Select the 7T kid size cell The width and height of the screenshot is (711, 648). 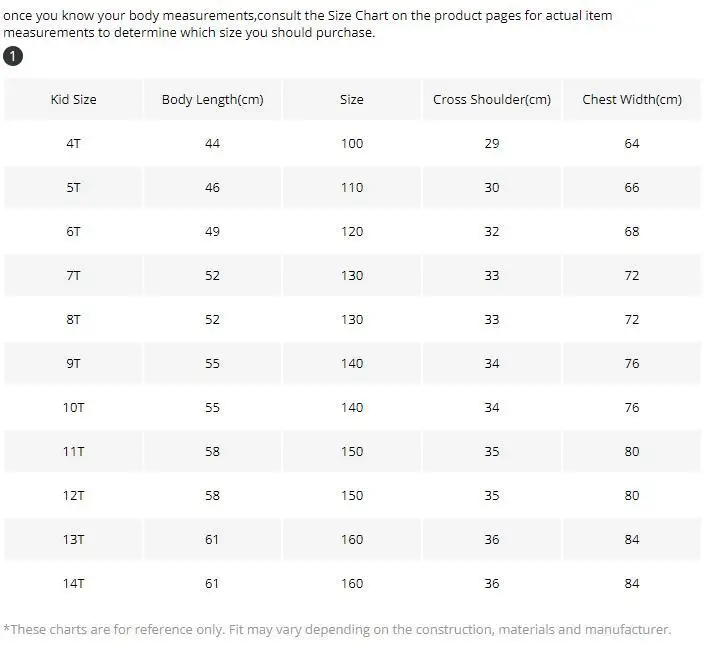coord(73,276)
